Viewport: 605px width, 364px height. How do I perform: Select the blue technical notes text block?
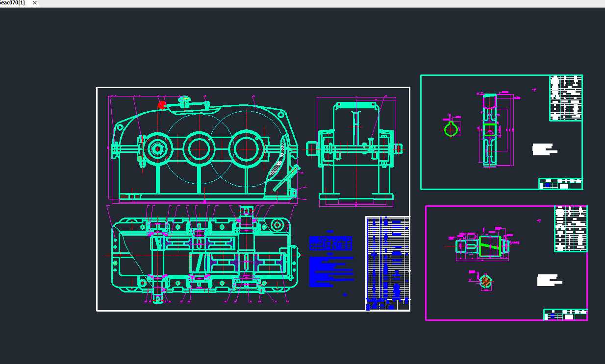[331, 271]
